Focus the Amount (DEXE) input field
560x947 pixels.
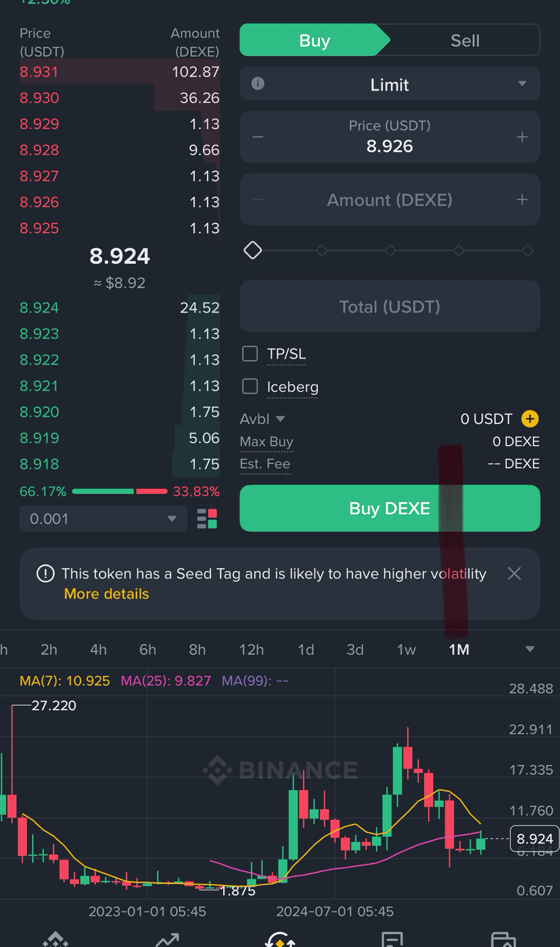click(390, 200)
